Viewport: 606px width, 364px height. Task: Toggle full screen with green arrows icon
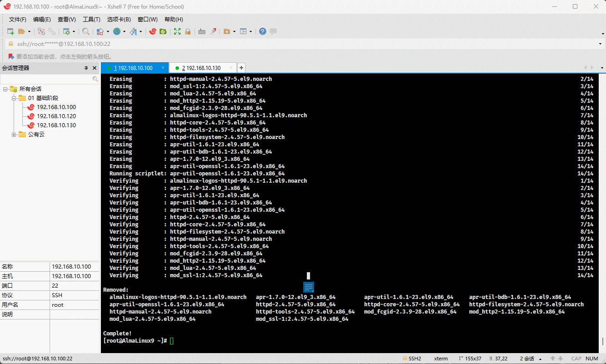(177, 31)
